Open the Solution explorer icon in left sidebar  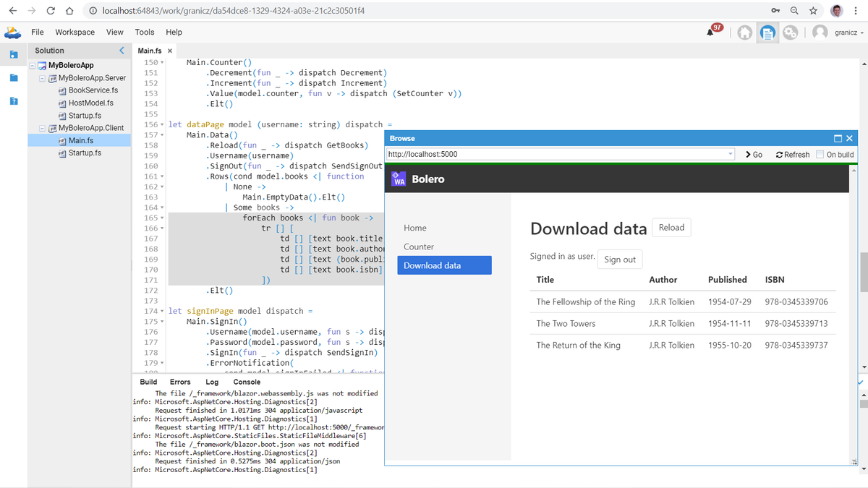coord(13,53)
